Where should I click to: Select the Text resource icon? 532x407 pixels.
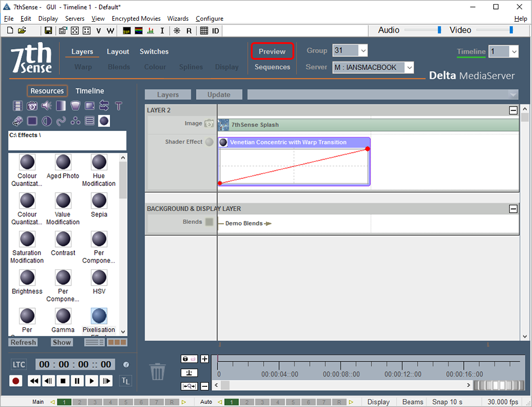(119, 106)
